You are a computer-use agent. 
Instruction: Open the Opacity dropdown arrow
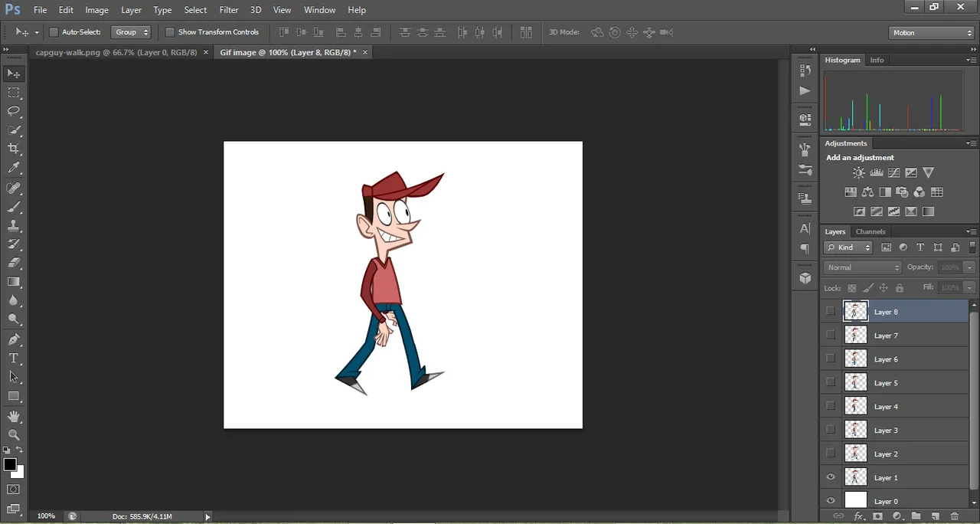coord(969,267)
